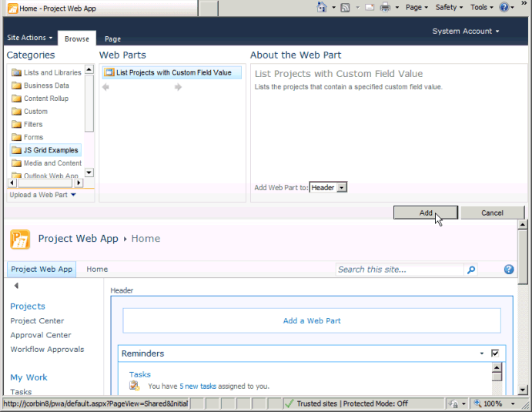This screenshot has width=532, height=412.
Task: Open the Reminders web part menu arrow
Action: [x=481, y=353]
